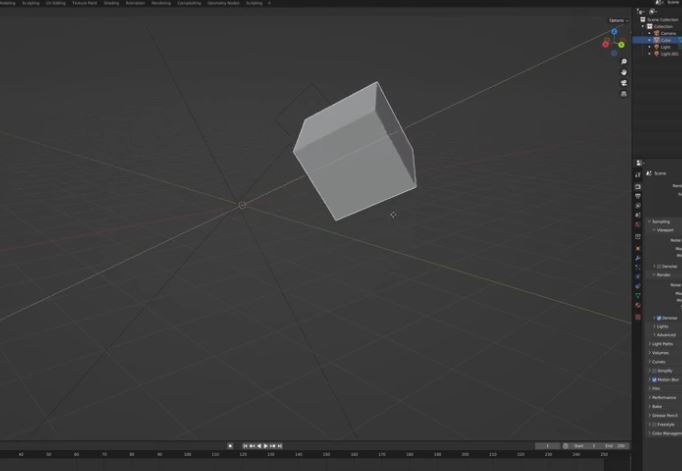Click the blue Z axis gizmo ball

pos(614,32)
